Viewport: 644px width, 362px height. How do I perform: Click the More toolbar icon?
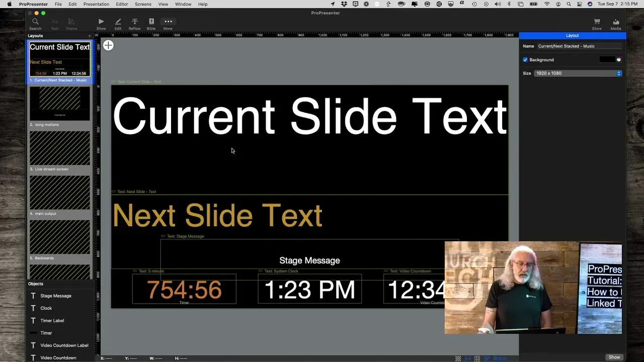[x=168, y=23]
